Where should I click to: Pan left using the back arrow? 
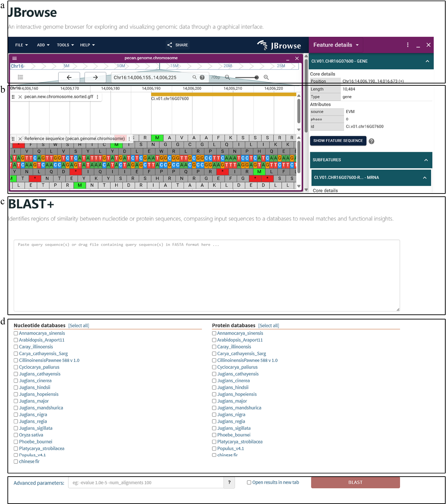(69, 77)
